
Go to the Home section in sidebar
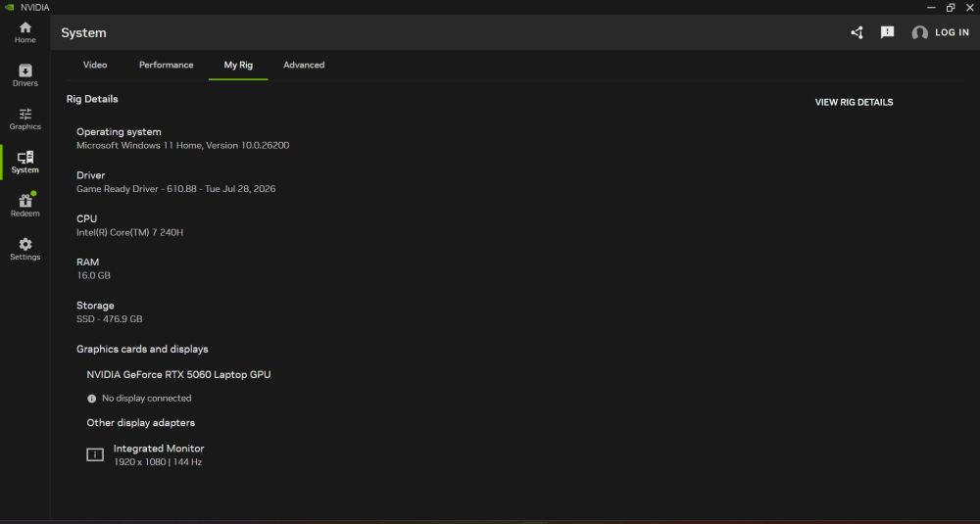[x=25, y=32]
